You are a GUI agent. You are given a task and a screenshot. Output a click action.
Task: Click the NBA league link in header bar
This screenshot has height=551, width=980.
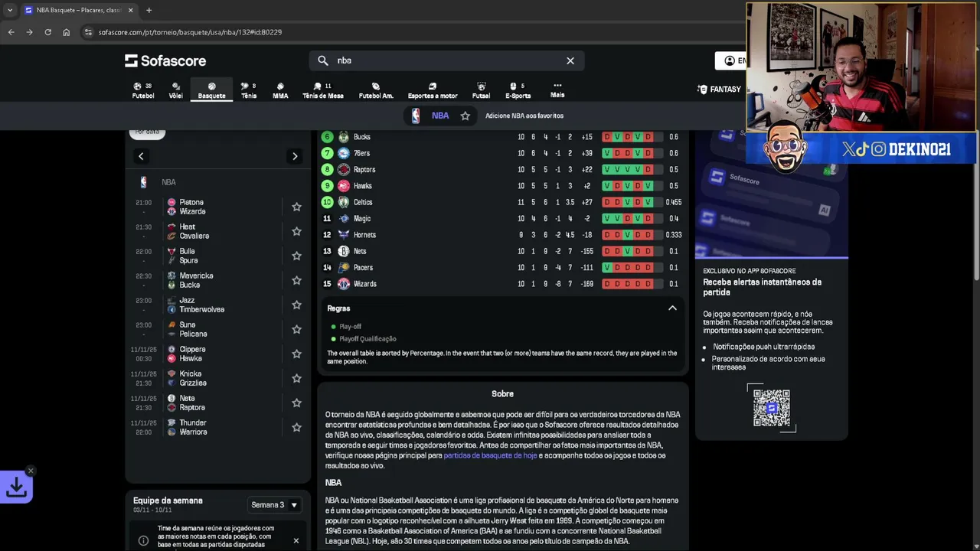pyautogui.click(x=440, y=116)
